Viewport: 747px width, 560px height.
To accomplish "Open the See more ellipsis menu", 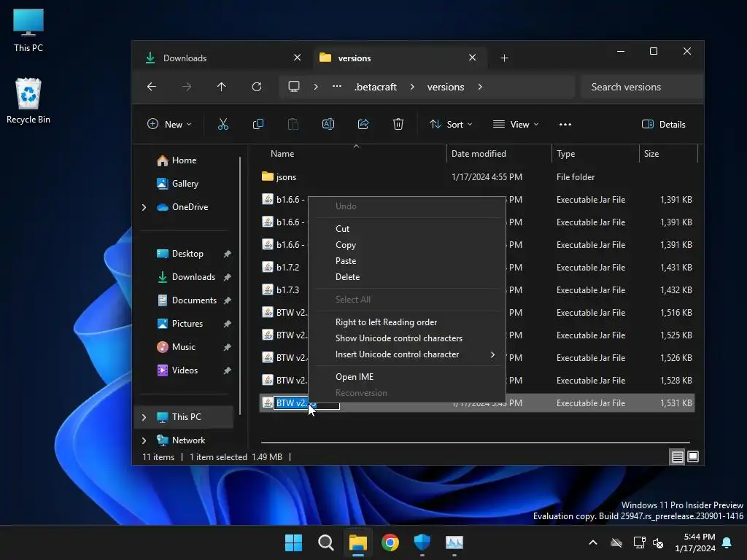I will tap(565, 124).
